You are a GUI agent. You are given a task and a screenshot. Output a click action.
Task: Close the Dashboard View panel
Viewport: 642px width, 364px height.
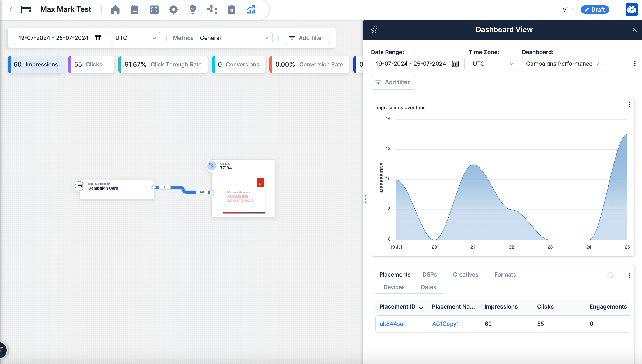(x=634, y=30)
